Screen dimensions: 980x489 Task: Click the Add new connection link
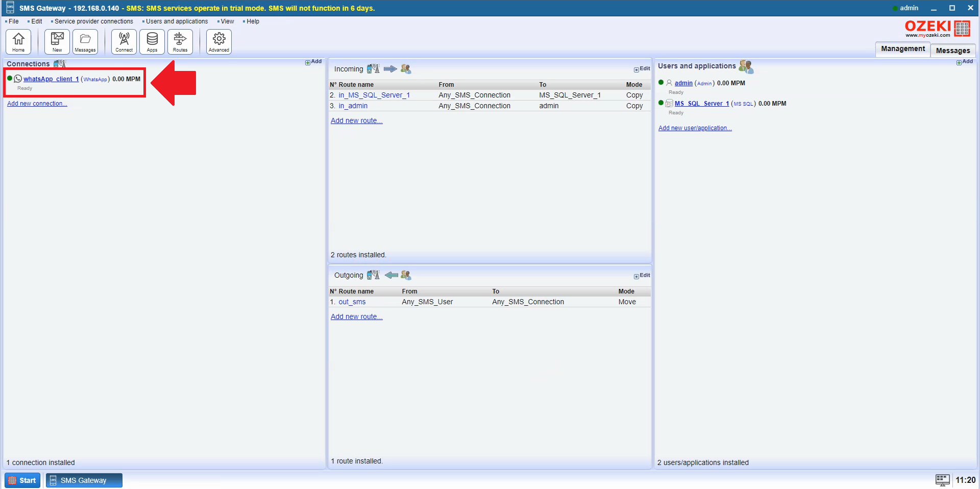[x=37, y=104]
